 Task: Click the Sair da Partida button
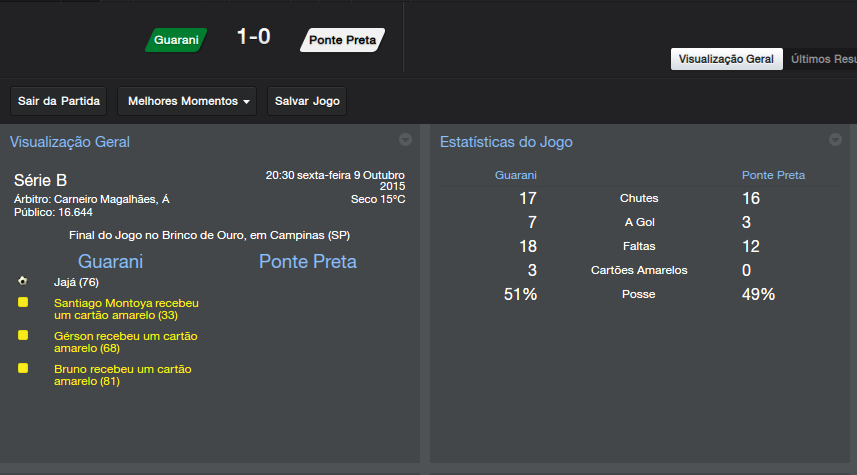click(59, 101)
